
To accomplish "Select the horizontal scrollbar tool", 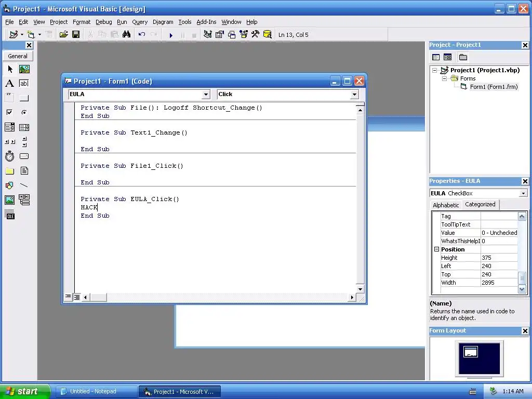I will pyautogui.click(x=10, y=142).
